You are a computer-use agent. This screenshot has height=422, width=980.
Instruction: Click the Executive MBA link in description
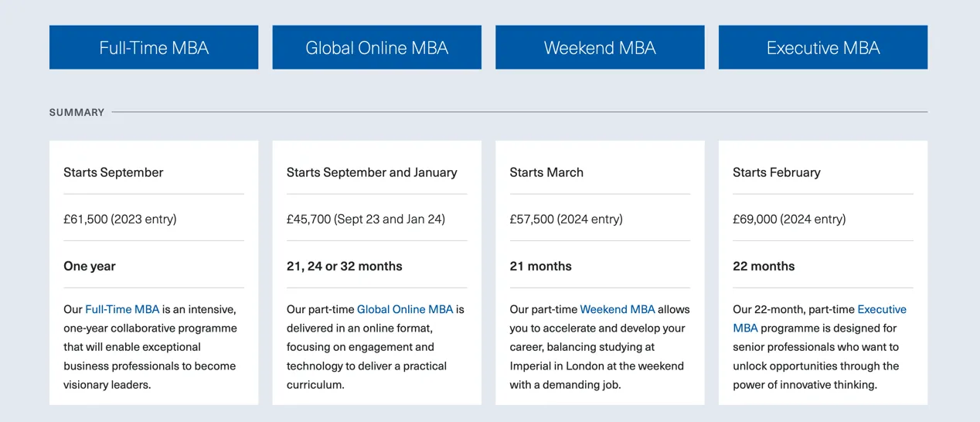coord(881,309)
